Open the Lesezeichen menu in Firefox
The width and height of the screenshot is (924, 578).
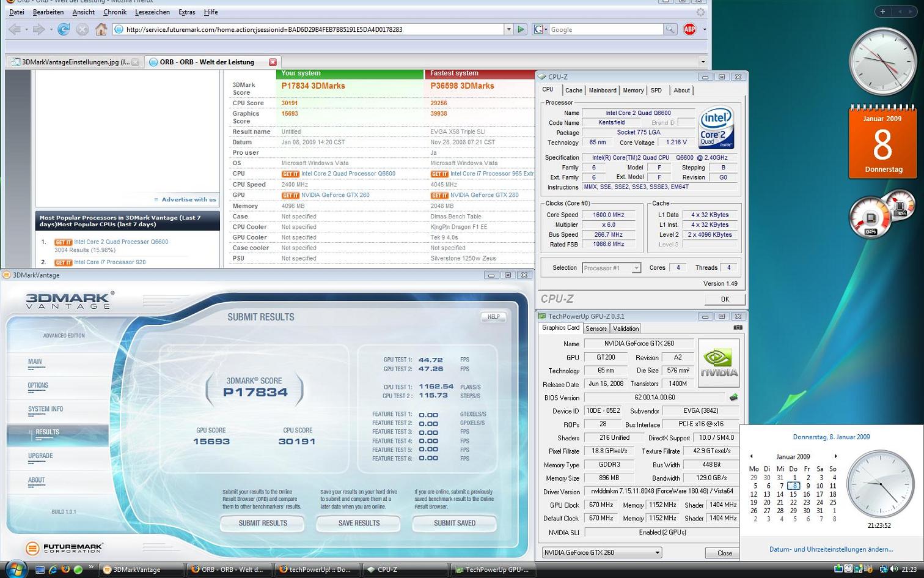point(152,12)
